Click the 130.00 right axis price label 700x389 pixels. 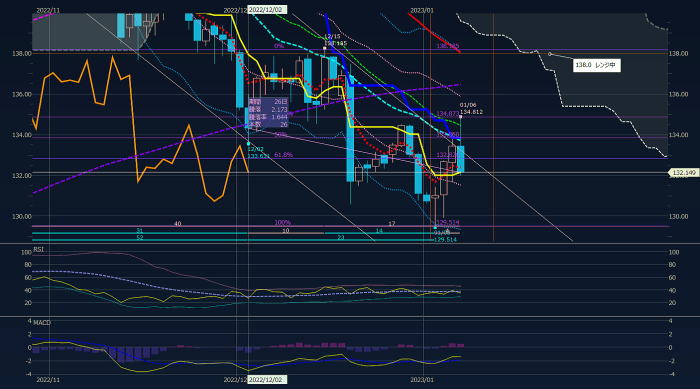[679, 216]
